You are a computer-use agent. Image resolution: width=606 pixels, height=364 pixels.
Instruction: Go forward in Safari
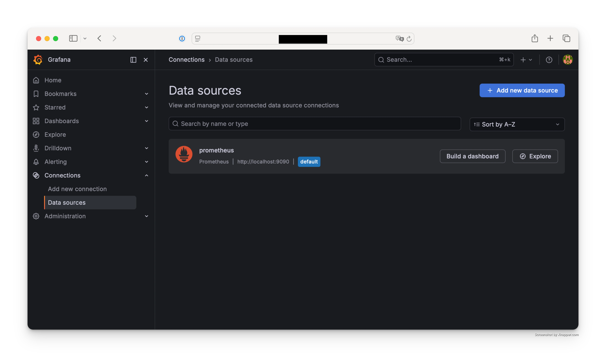114,39
